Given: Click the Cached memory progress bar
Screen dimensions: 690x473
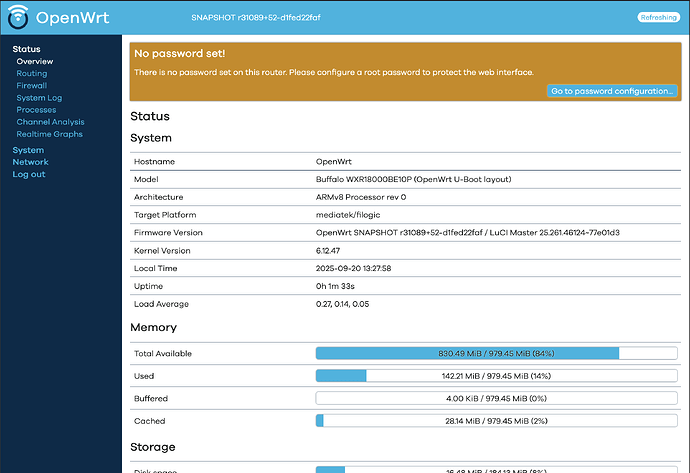Looking at the screenshot, I should tap(496, 421).
